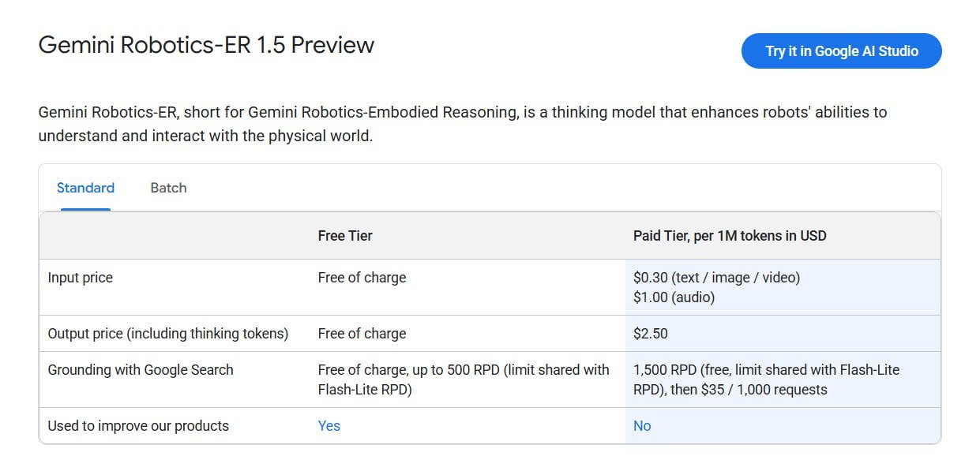This screenshot has height=471, width=980.
Task: Click the Input price row label
Action: point(81,278)
